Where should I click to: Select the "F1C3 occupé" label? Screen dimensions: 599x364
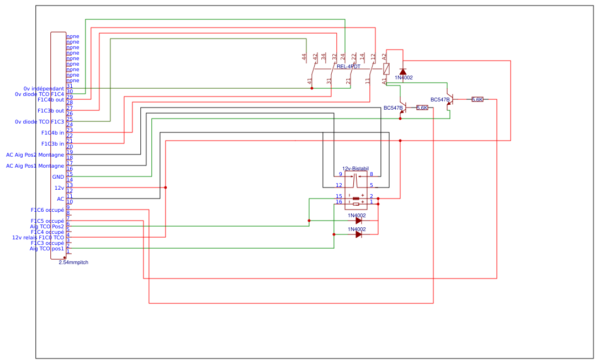tap(47, 243)
